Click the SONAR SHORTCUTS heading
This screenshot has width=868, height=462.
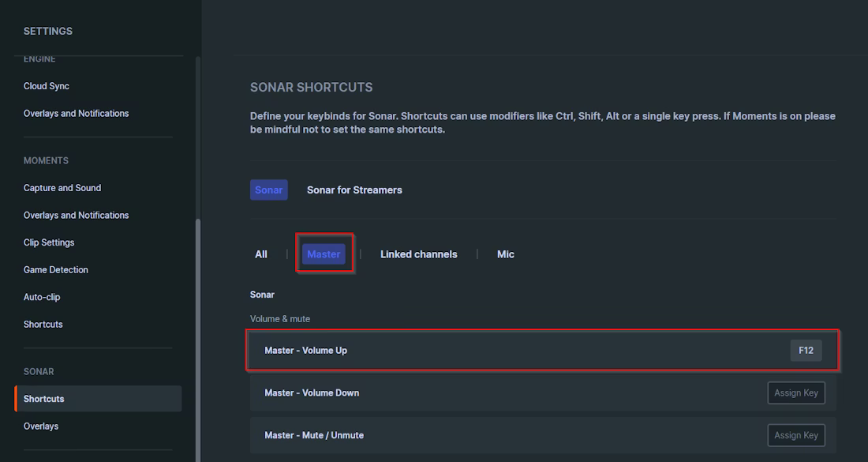(x=311, y=87)
